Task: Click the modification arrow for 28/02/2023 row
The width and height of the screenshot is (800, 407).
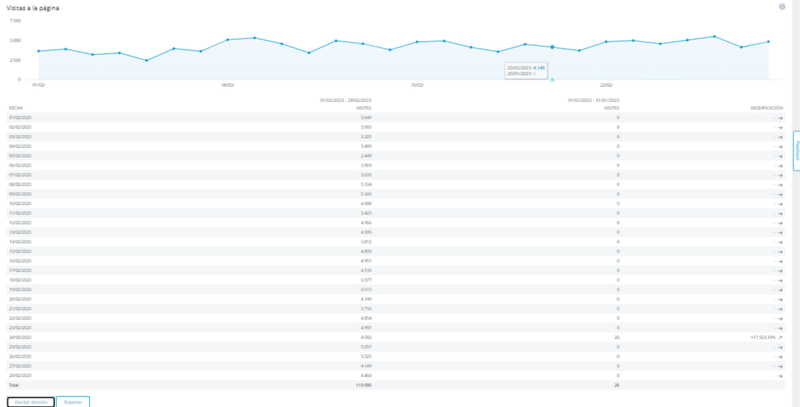Action: [x=779, y=375]
